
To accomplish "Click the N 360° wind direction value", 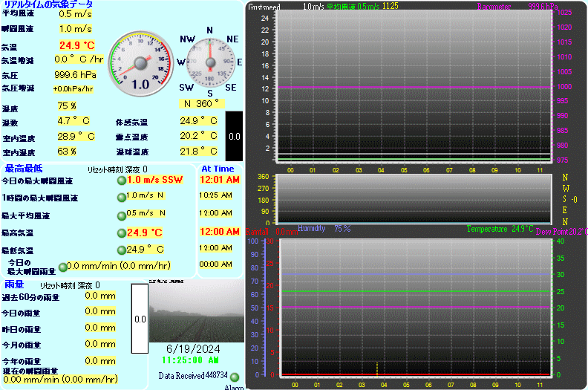I will pyautogui.click(x=201, y=103).
